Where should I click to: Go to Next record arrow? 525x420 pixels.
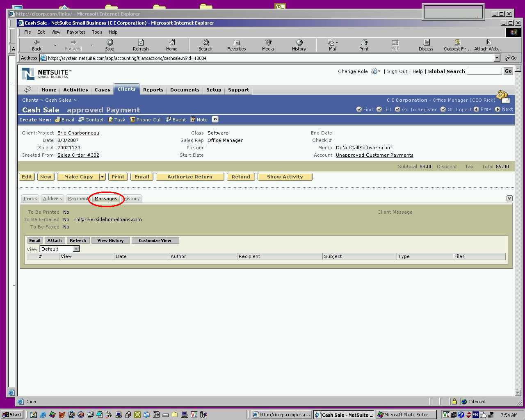[x=498, y=110]
